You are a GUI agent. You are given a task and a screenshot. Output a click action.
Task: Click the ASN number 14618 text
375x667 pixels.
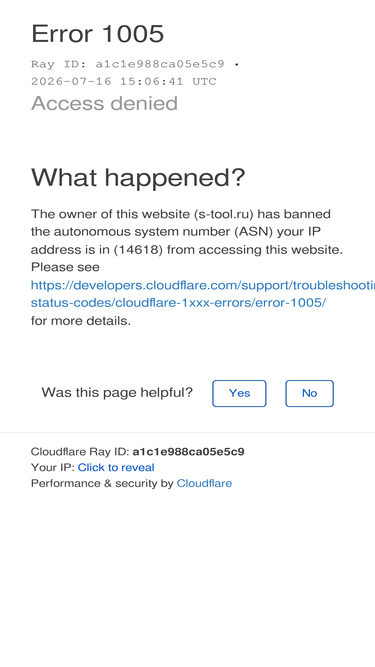(138, 250)
